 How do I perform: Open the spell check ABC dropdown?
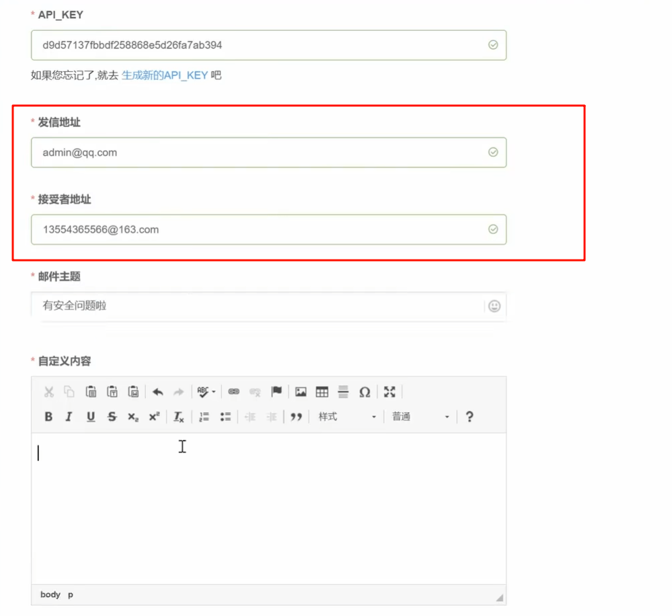pos(206,391)
